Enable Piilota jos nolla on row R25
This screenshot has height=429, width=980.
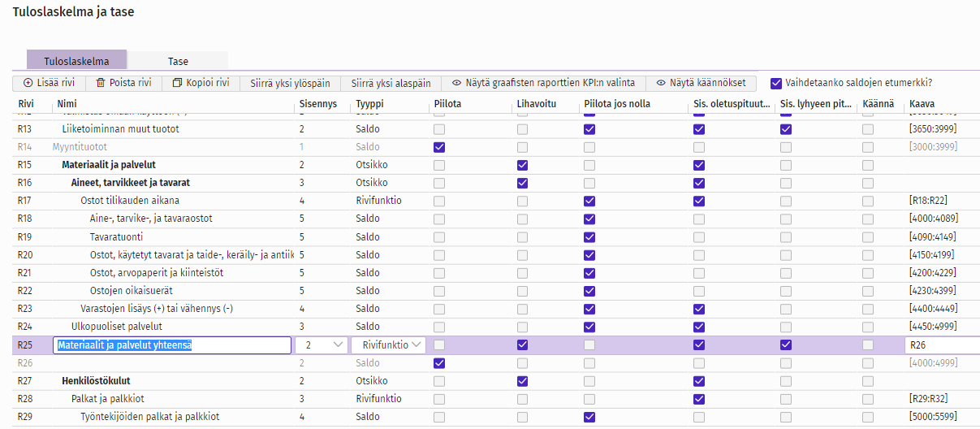pyautogui.click(x=589, y=345)
